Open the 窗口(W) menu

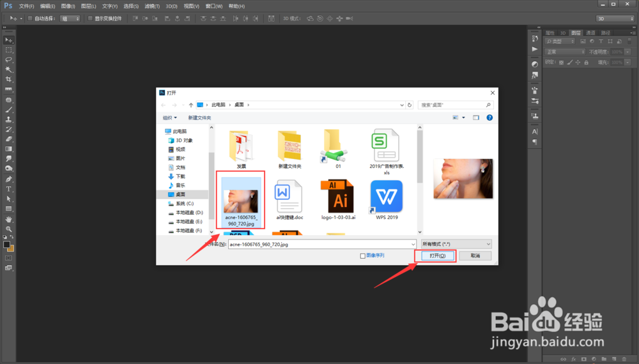(x=214, y=6)
